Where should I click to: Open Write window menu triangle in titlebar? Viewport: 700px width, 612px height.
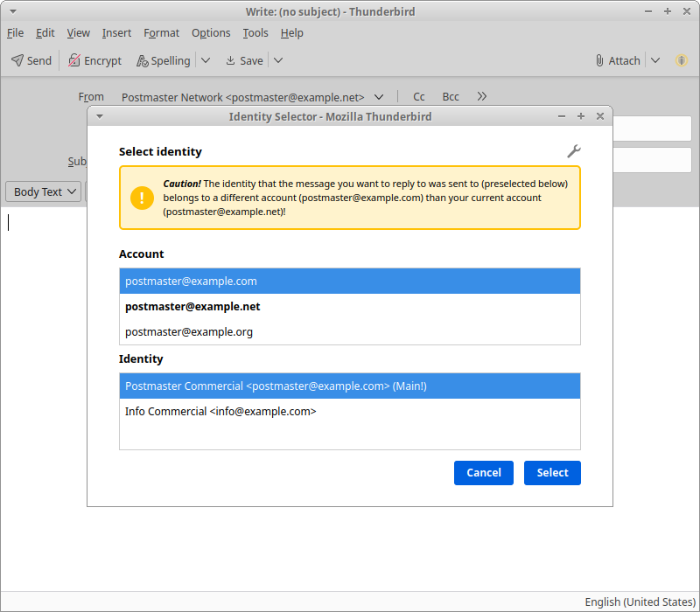(x=13, y=11)
